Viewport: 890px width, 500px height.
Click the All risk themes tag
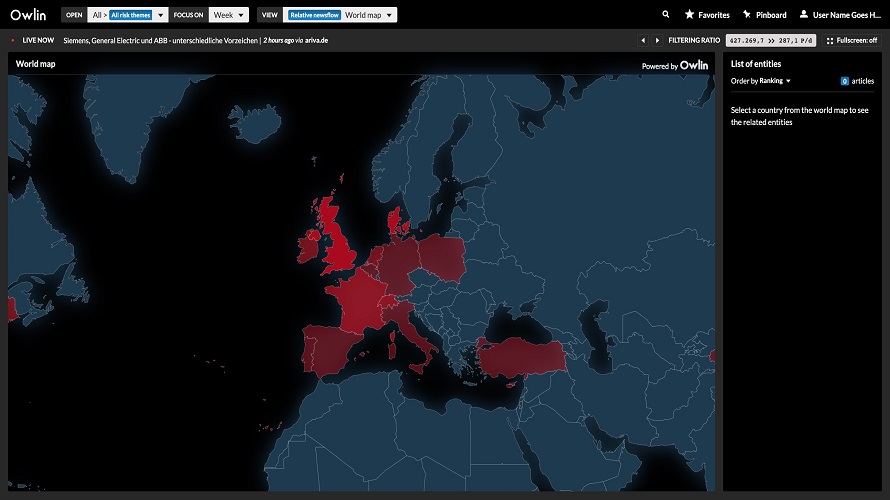click(131, 15)
